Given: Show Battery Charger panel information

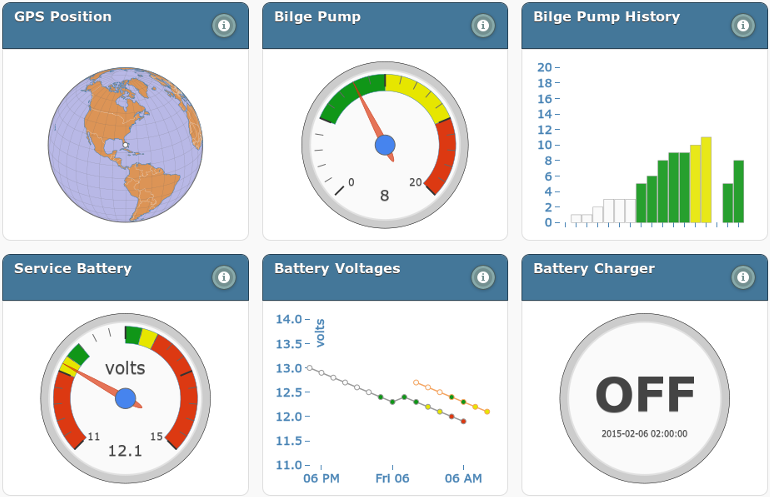Looking at the screenshot, I should [742, 277].
